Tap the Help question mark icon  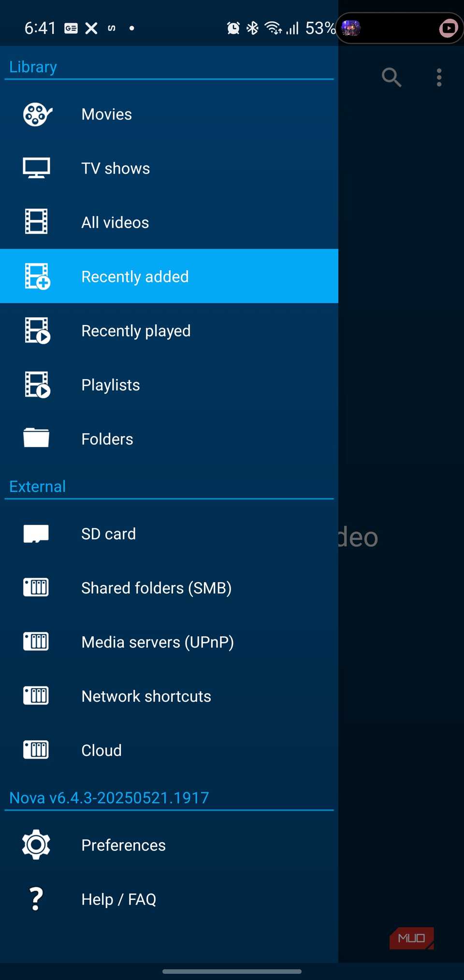(36, 899)
